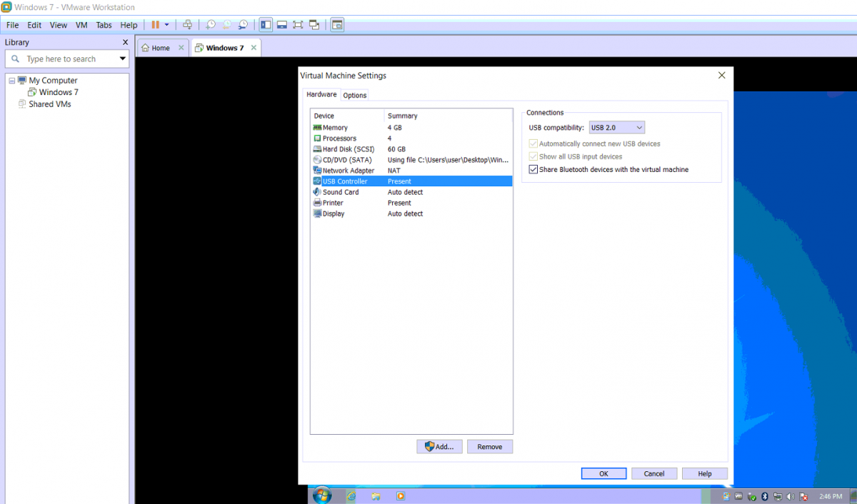
Task: Select the Printer device
Action: [x=411, y=203]
